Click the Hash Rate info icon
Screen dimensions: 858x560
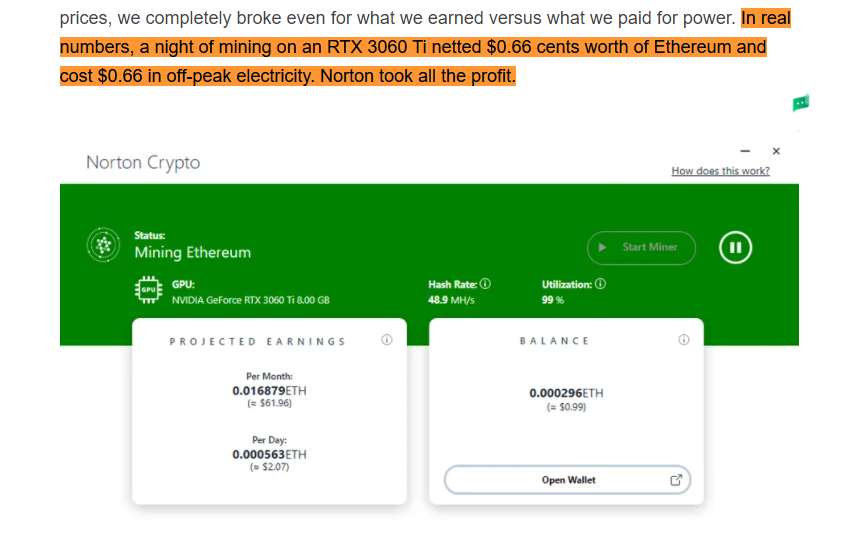(x=485, y=285)
